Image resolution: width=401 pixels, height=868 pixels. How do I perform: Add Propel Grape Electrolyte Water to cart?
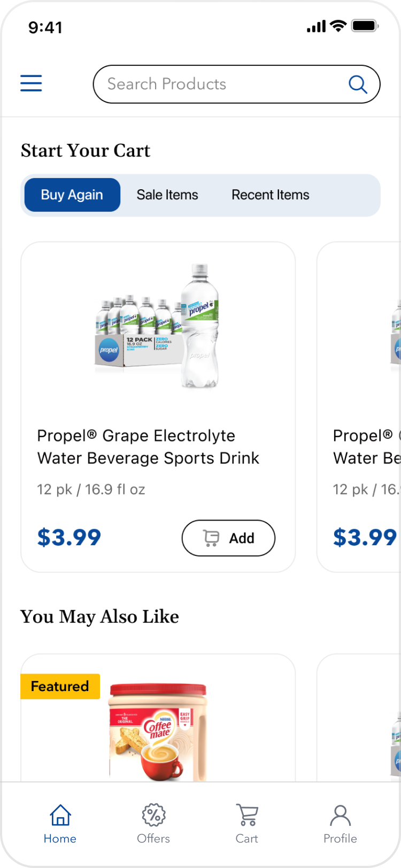229,538
